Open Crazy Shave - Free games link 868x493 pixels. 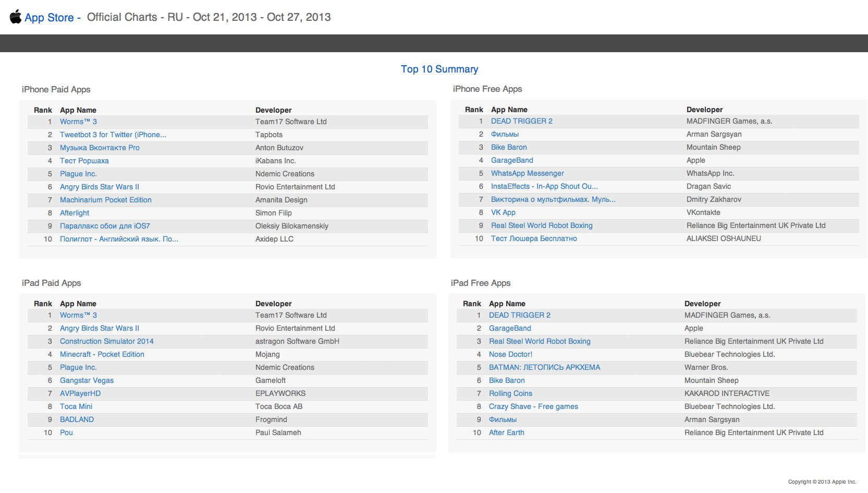point(533,406)
